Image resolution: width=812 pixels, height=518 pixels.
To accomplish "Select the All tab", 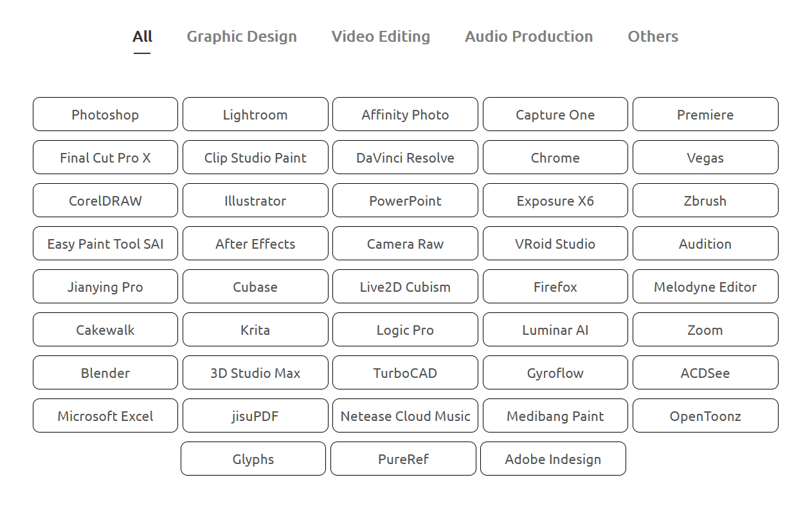I will click(x=142, y=37).
